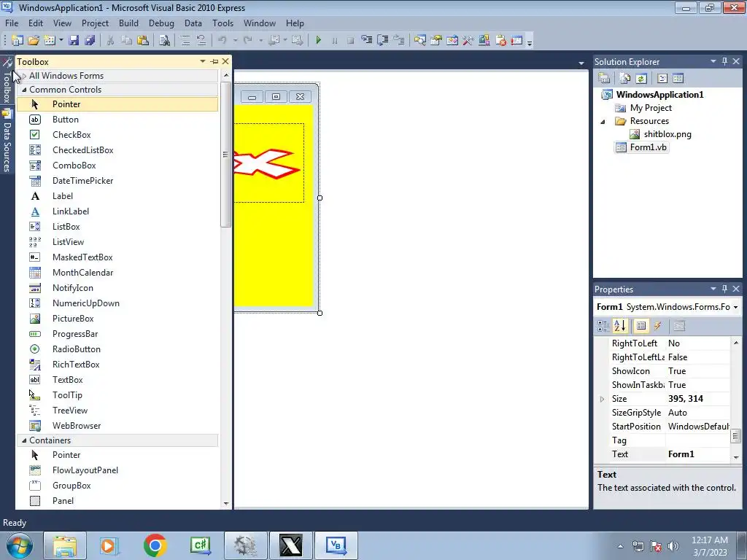
Task: Open the Add New Item dropdown arrow
Action: 61,41
